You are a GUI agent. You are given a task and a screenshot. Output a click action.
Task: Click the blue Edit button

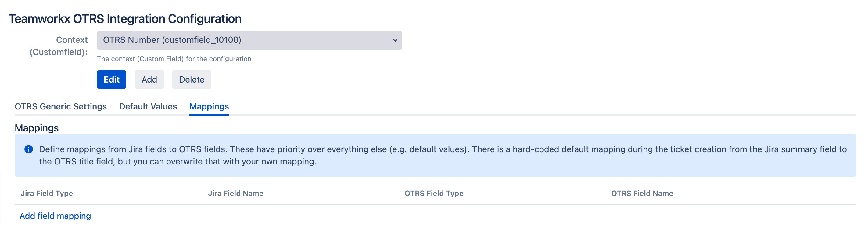point(112,80)
